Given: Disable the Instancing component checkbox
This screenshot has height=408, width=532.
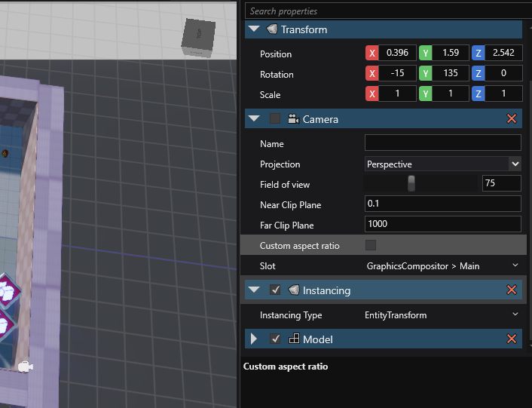Looking at the screenshot, I should pyautogui.click(x=275, y=290).
